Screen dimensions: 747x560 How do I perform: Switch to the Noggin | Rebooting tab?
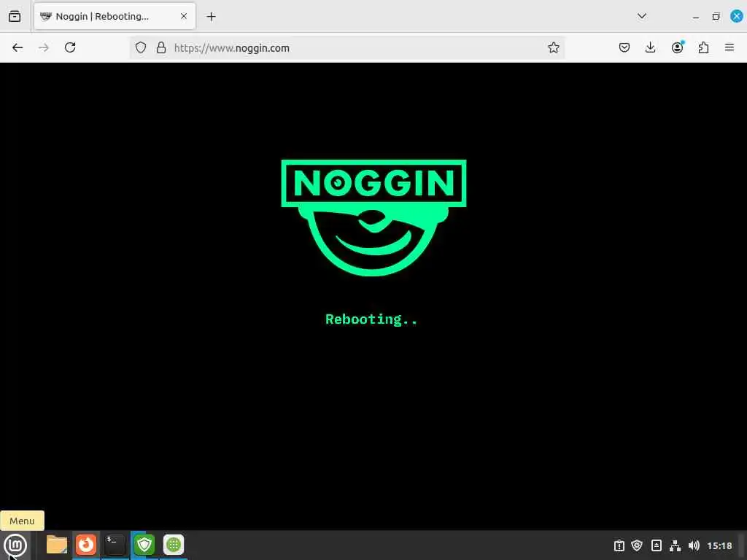(115, 16)
